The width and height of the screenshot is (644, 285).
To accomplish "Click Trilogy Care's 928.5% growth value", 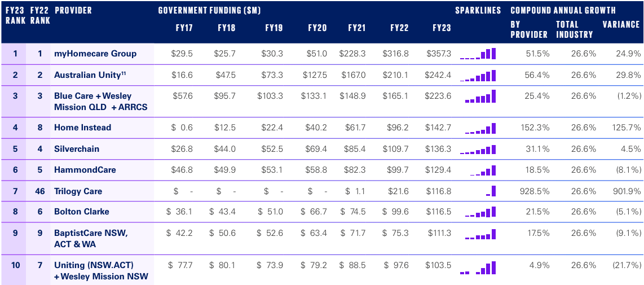I will coord(536,191).
